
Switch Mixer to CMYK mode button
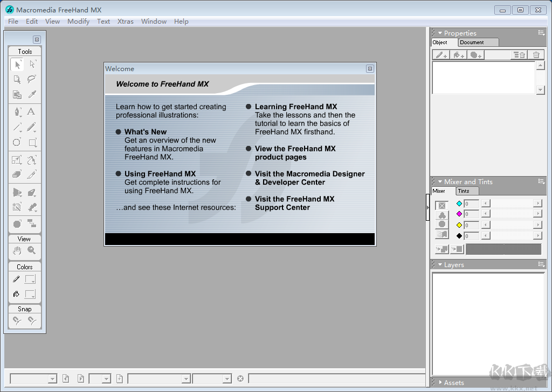coord(442,206)
